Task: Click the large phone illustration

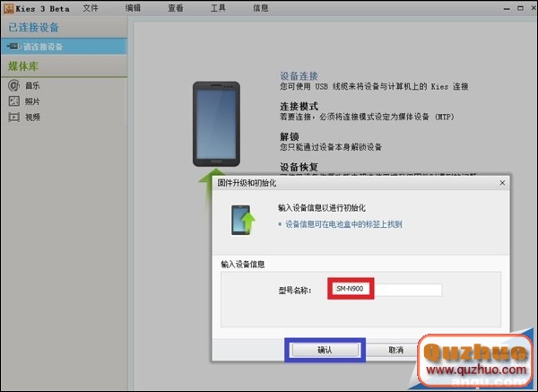Action: pos(216,124)
